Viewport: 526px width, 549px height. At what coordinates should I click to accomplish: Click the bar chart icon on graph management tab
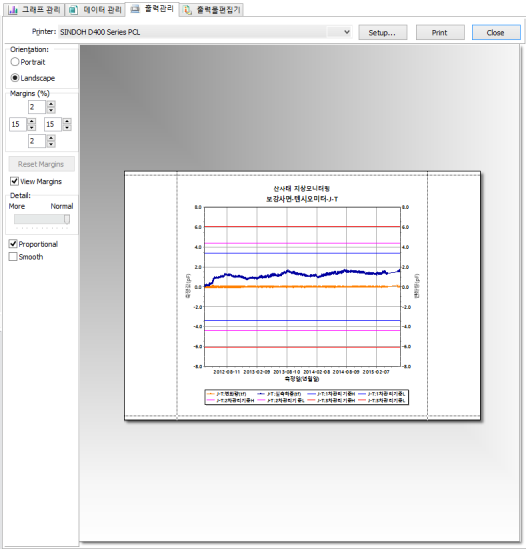pos(13,9)
